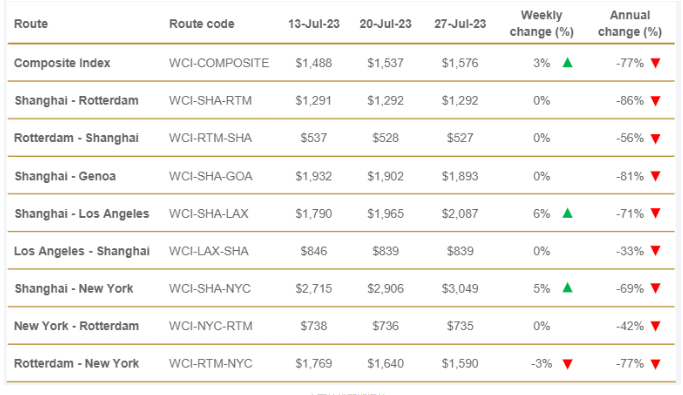The image size is (683, 395).
Task: Click green up arrow for Shanghai - Los Angeles
Action: (x=567, y=213)
